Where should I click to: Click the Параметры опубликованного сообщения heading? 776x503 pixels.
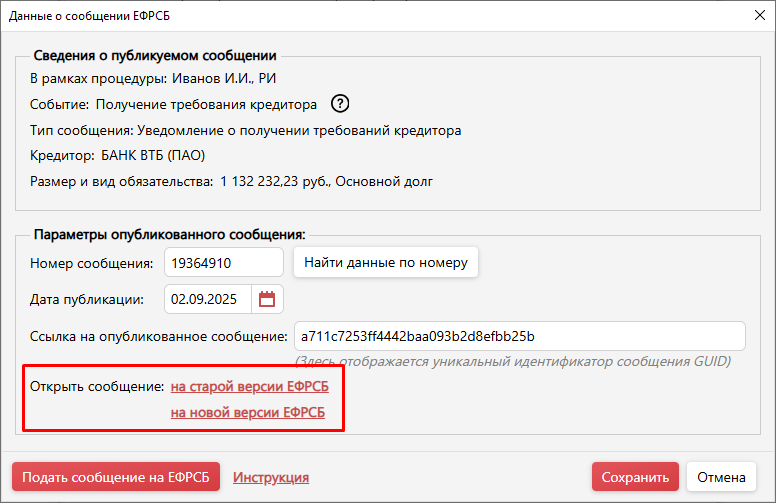[169, 234]
